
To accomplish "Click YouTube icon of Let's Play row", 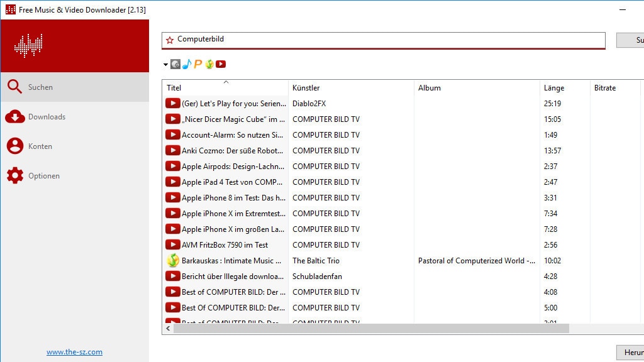I will 172,104.
